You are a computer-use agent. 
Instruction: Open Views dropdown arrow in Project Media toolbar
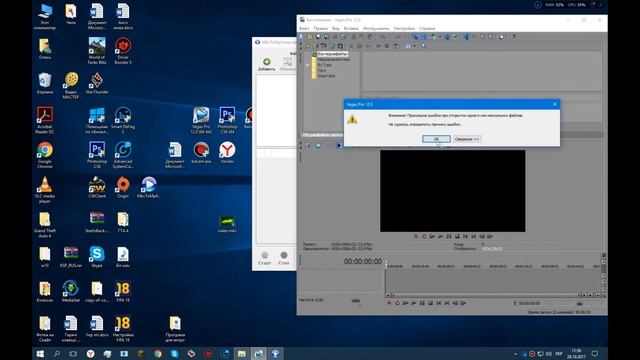(x=415, y=46)
